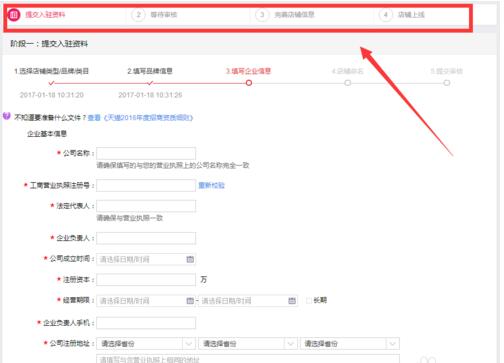Click the timestamp 2017-01-18 10:31:26

click(x=150, y=95)
